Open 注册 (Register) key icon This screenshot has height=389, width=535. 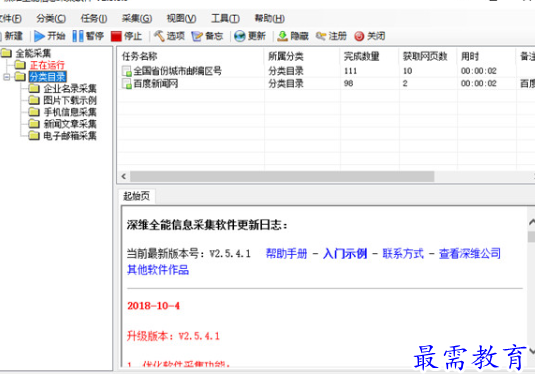coord(321,36)
